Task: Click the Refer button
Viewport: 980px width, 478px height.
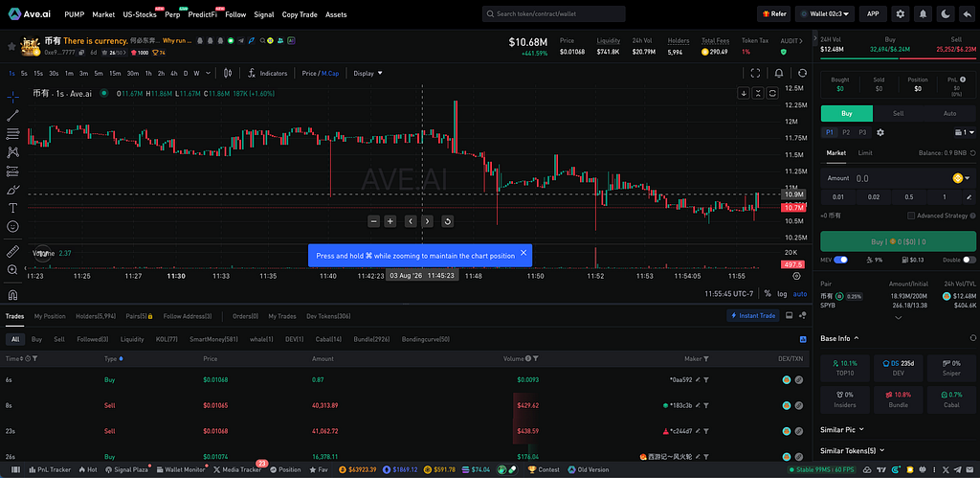Action: pos(773,13)
